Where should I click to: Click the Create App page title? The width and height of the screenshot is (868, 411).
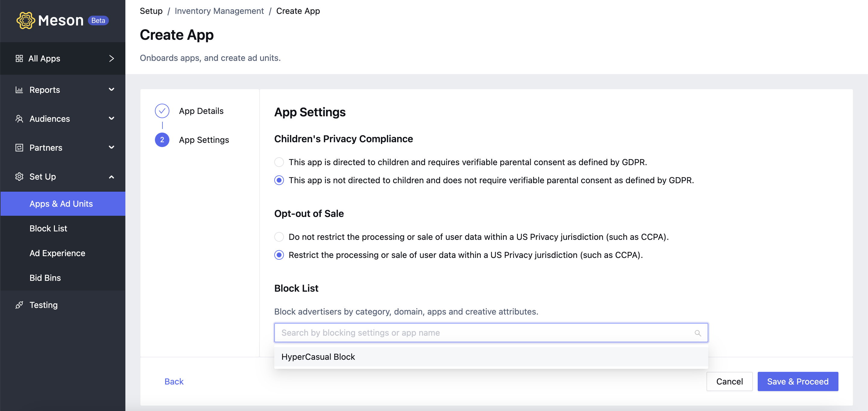click(177, 35)
